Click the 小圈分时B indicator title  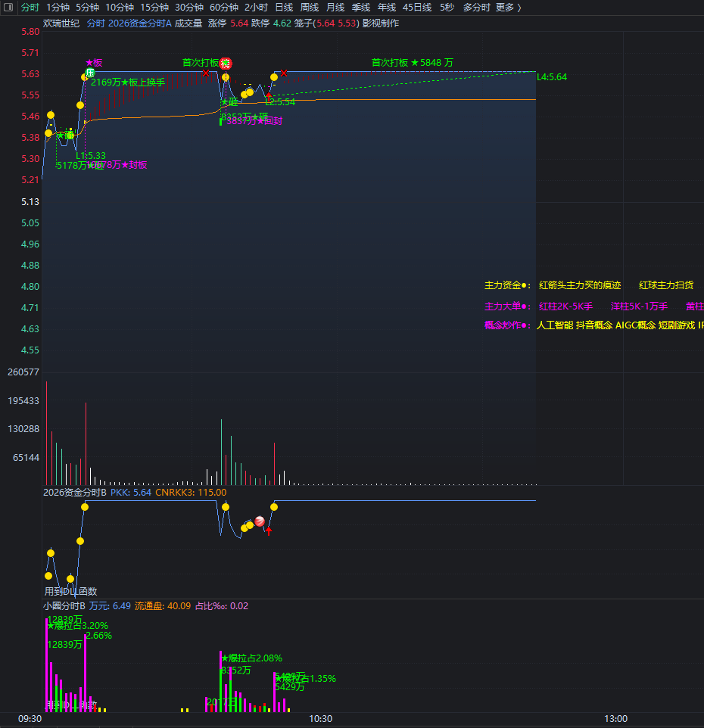pos(64,606)
